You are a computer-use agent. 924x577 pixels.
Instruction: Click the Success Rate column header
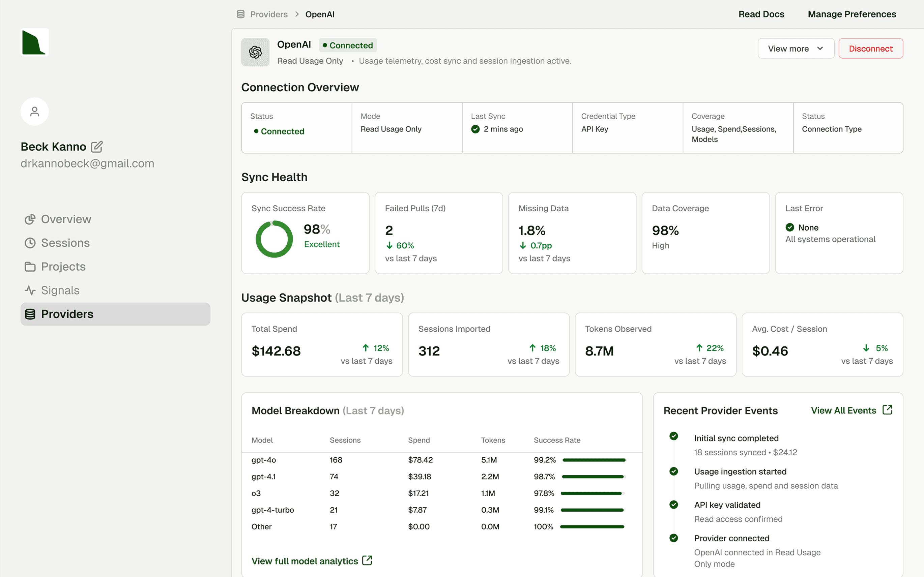557,440
